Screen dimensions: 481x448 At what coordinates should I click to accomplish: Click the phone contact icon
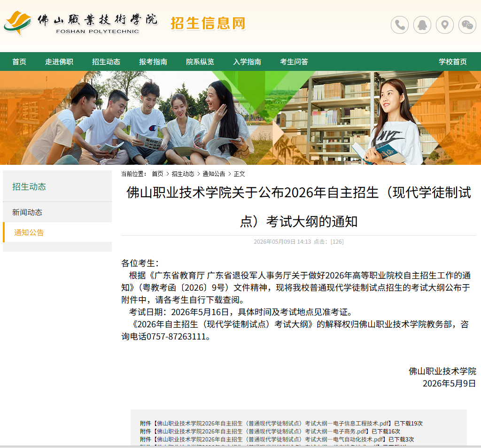(x=399, y=25)
